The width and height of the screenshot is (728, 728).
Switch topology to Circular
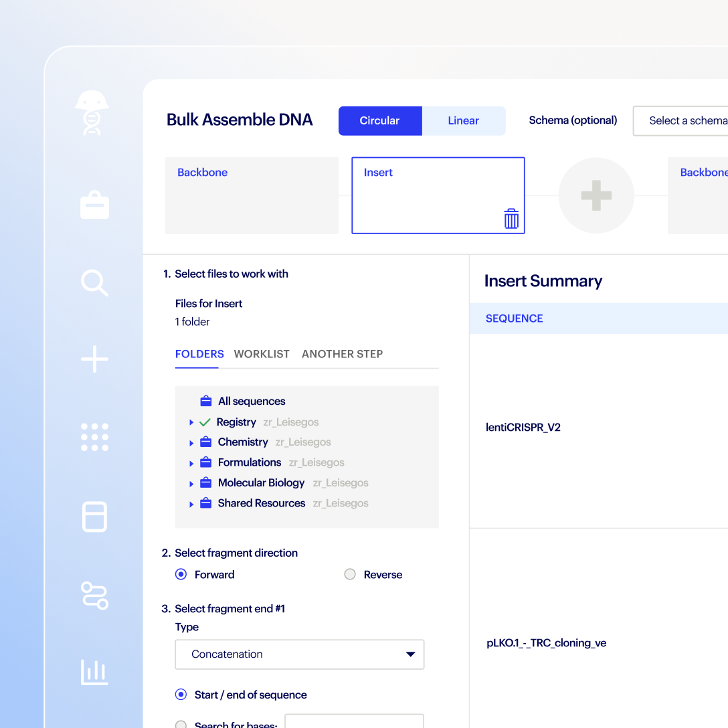[380, 120]
